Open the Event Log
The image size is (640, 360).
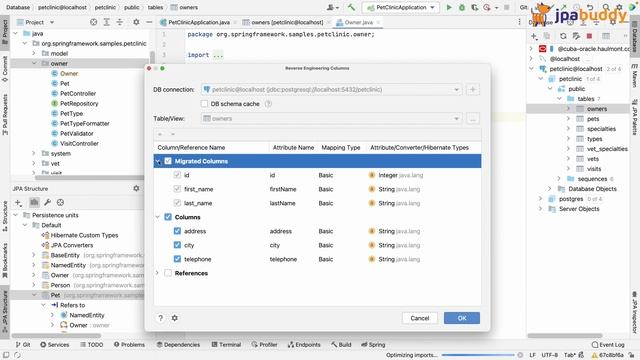608,344
